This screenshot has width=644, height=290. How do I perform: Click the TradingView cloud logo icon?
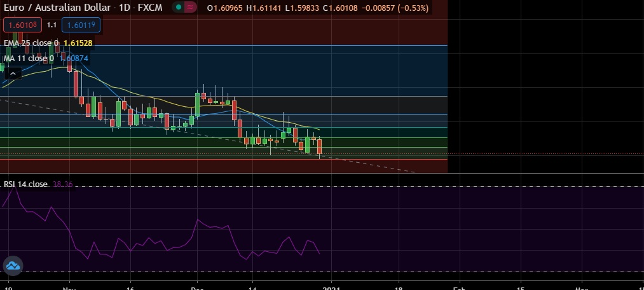(13, 266)
